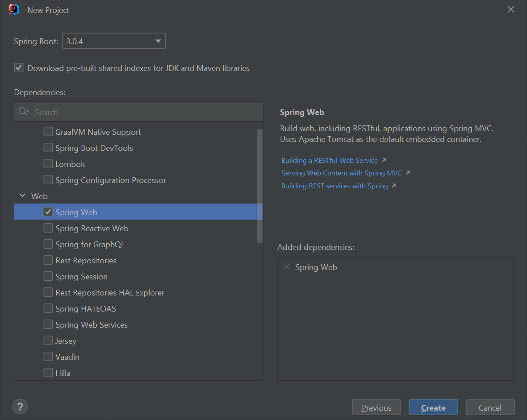The height and width of the screenshot is (420, 527).
Task: Tick the Rest Repositories checkbox
Action: pos(48,260)
